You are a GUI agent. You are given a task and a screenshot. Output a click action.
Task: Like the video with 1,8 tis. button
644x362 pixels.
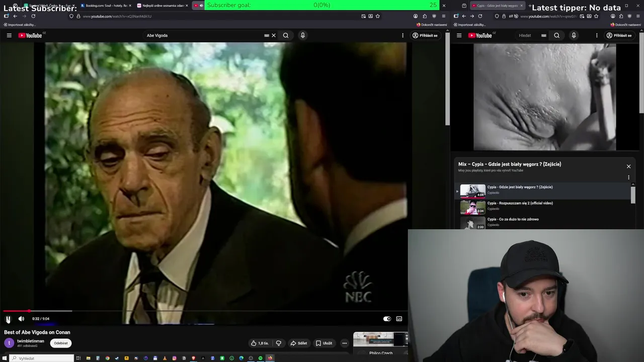(x=260, y=343)
